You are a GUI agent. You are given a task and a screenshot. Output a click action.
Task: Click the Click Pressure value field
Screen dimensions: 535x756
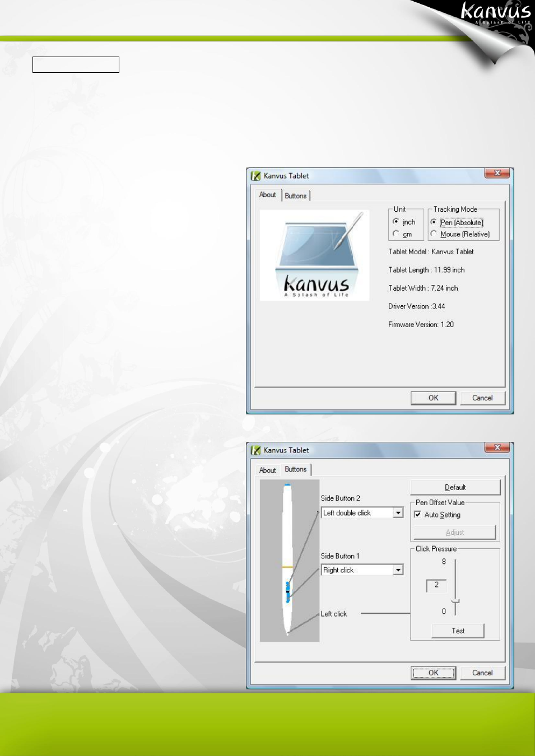436,585
